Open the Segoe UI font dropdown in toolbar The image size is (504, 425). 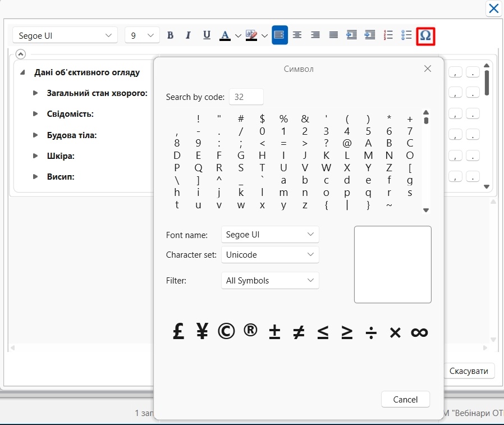click(65, 35)
